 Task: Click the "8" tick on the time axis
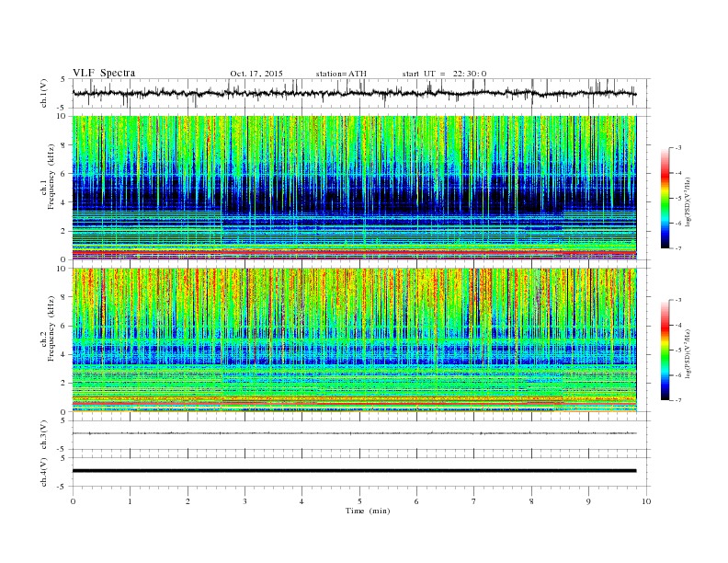pos(531,501)
